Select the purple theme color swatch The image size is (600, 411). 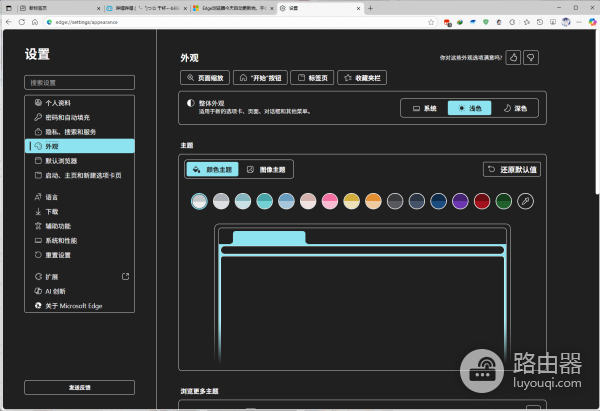[460, 201]
